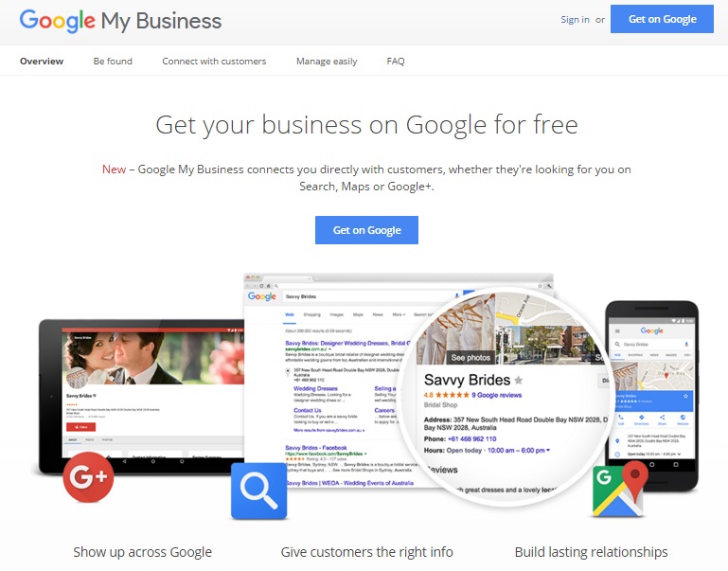Open the FAQ tab
Viewport: 728px width, 571px height.
pos(396,62)
